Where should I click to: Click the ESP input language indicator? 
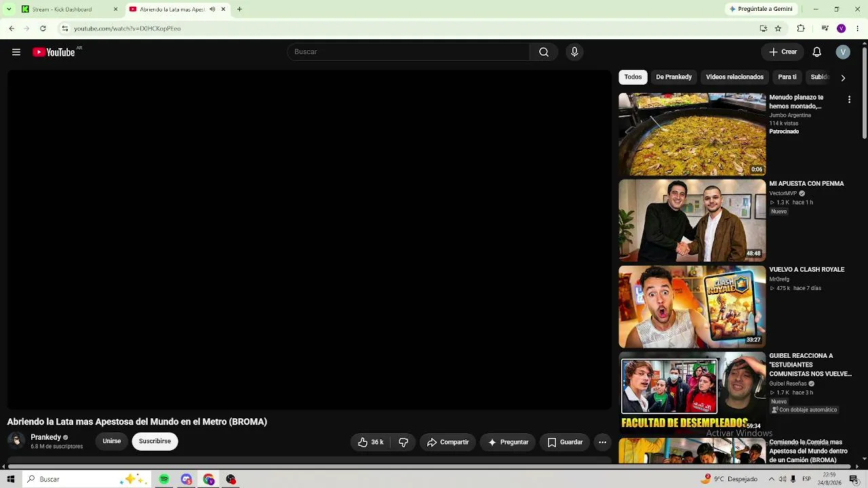(x=807, y=479)
